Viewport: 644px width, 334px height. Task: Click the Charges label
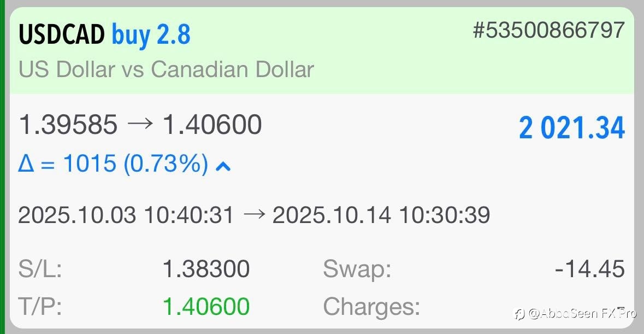coord(371,307)
